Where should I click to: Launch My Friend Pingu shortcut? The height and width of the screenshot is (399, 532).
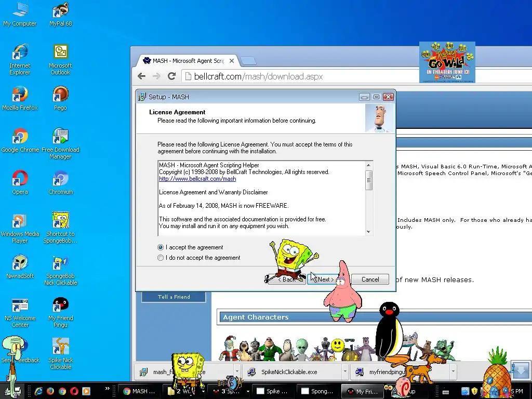coord(60,312)
